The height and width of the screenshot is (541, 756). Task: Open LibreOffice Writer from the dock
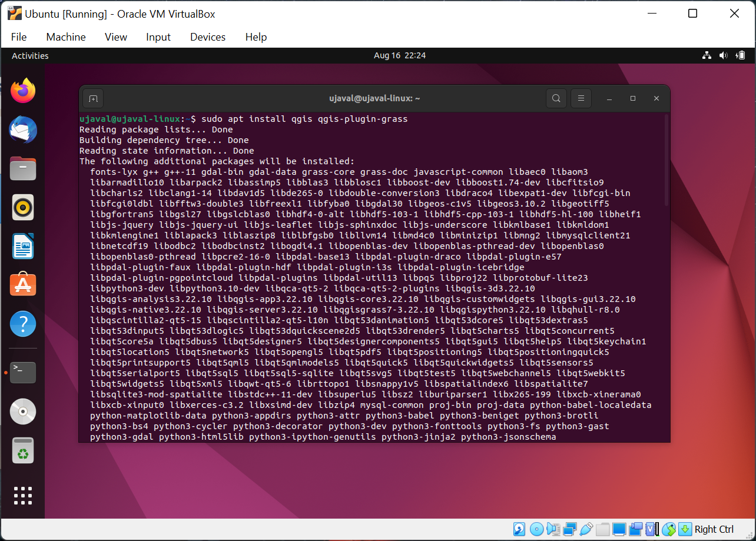tap(23, 246)
